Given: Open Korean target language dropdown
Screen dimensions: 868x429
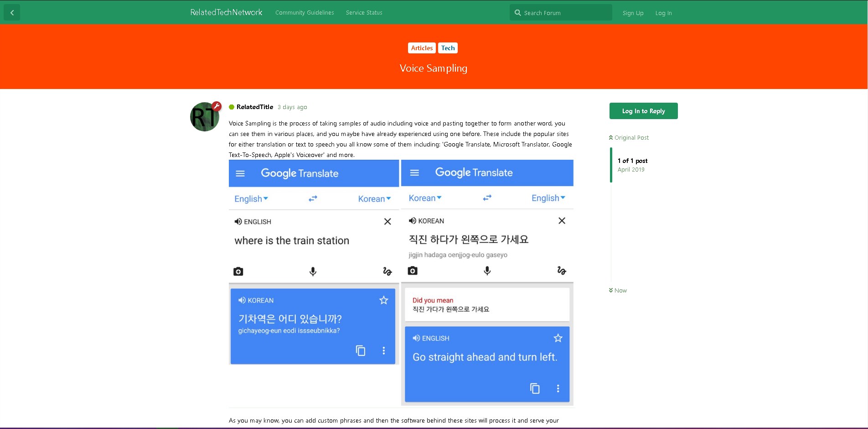Looking at the screenshot, I should pos(374,199).
